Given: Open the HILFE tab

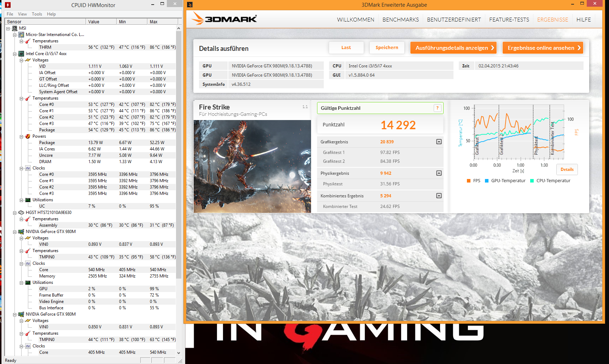Looking at the screenshot, I should click(x=584, y=20).
